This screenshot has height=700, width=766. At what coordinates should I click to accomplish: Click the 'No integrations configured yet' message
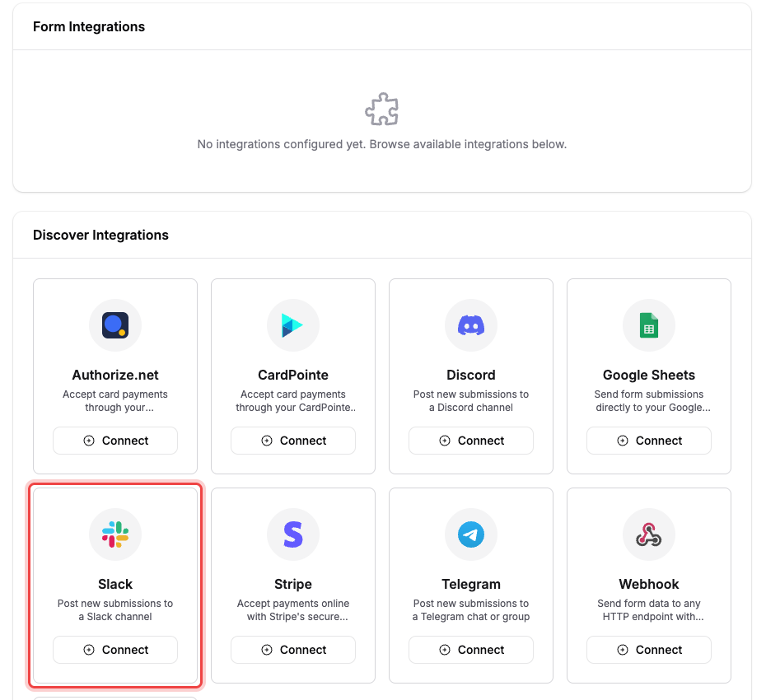(x=382, y=144)
